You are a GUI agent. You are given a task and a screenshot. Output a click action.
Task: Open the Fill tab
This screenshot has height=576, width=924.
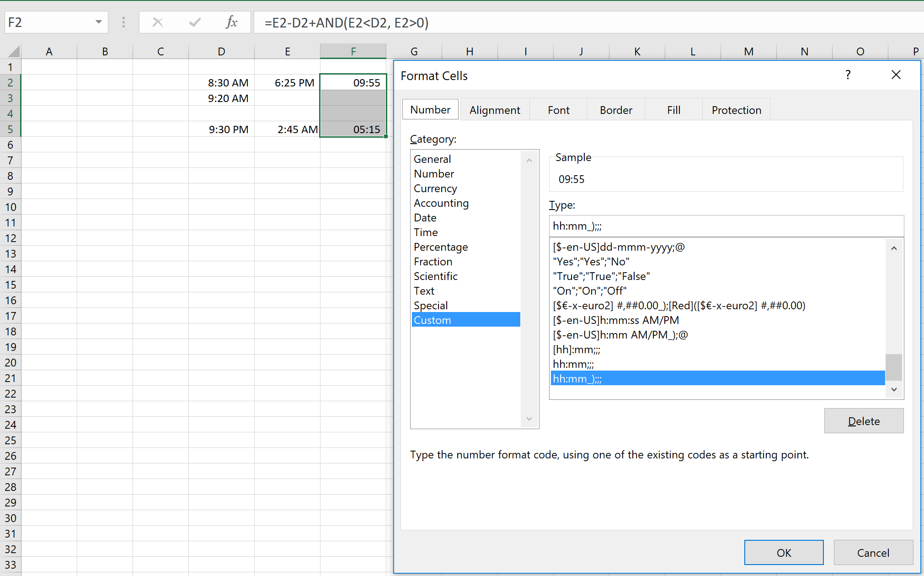coord(673,110)
